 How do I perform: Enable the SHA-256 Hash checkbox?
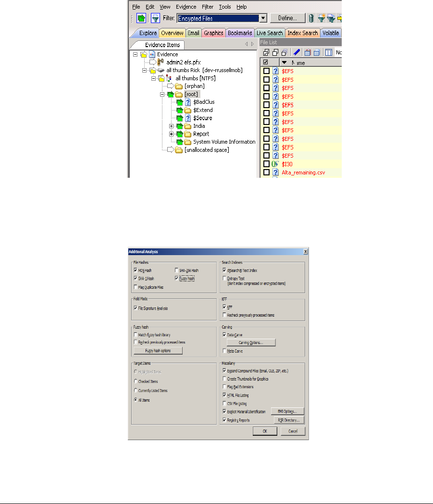[x=176, y=270]
